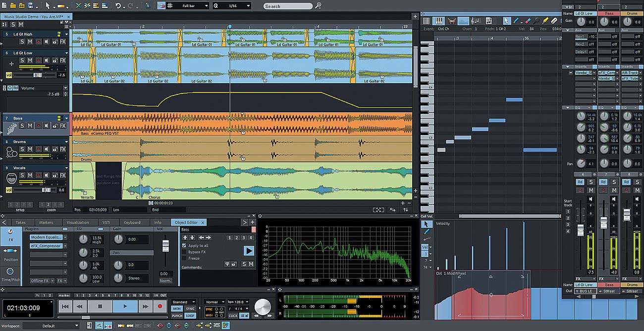The width and height of the screenshot is (644, 331).
Task: Switch to the Visualization tab
Action: coord(77,222)
